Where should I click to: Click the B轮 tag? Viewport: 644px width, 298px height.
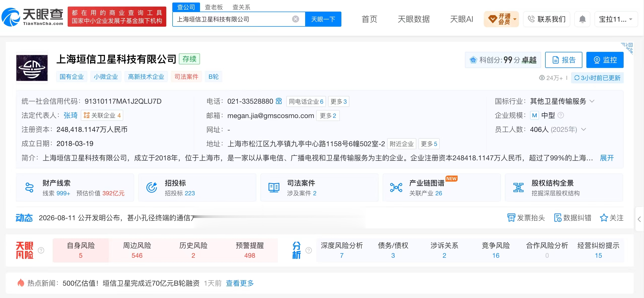(x=214, y=77)
